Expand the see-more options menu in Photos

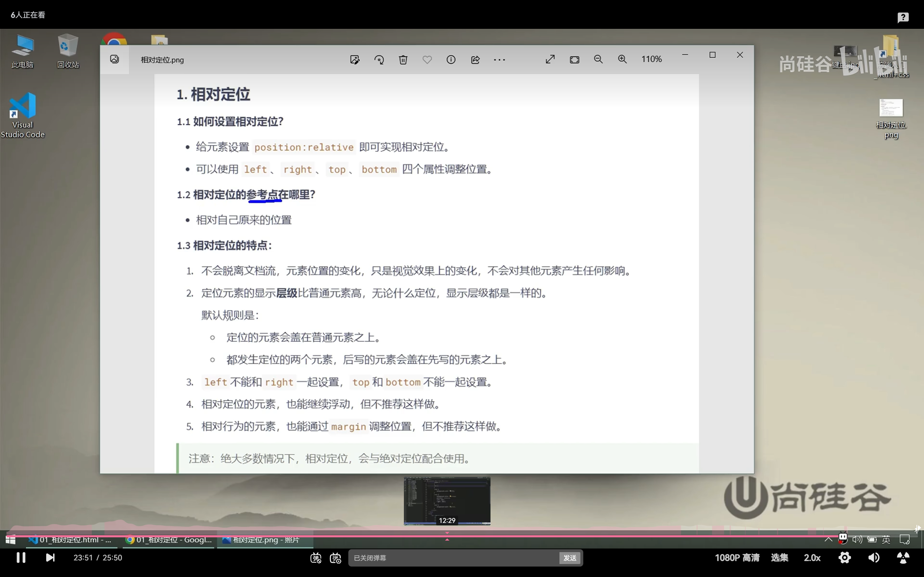tap(500, 60)
